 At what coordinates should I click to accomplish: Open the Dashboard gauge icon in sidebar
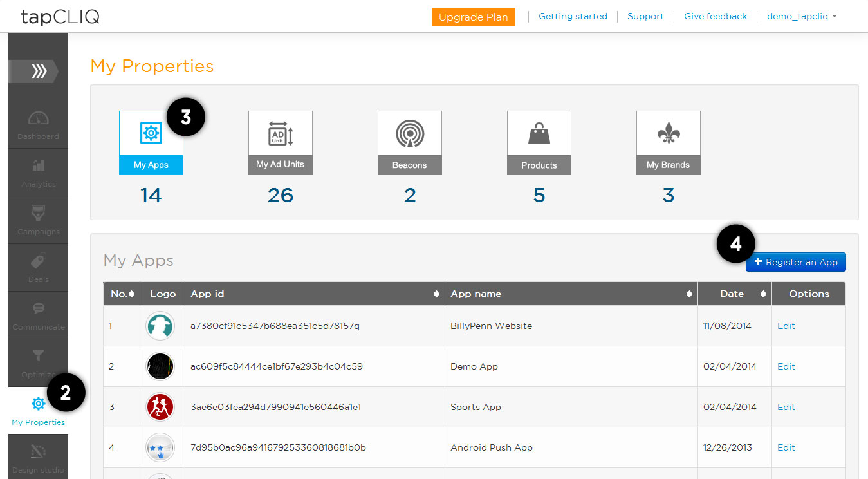coord(39,118)
